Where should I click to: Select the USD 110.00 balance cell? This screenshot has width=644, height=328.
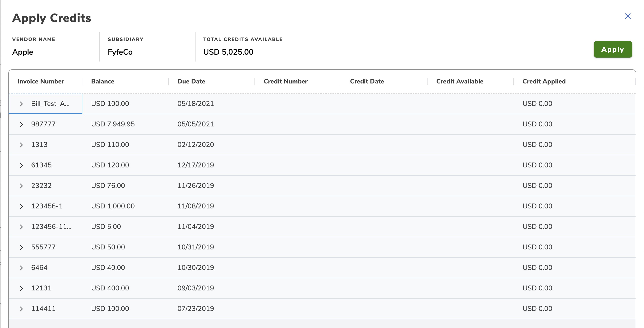coord(110,145)
